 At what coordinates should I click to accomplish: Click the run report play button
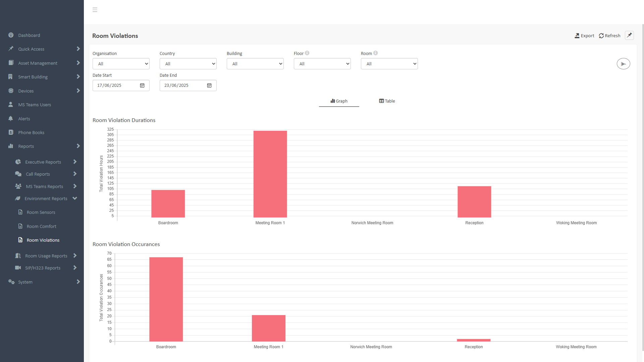point(623,64)
